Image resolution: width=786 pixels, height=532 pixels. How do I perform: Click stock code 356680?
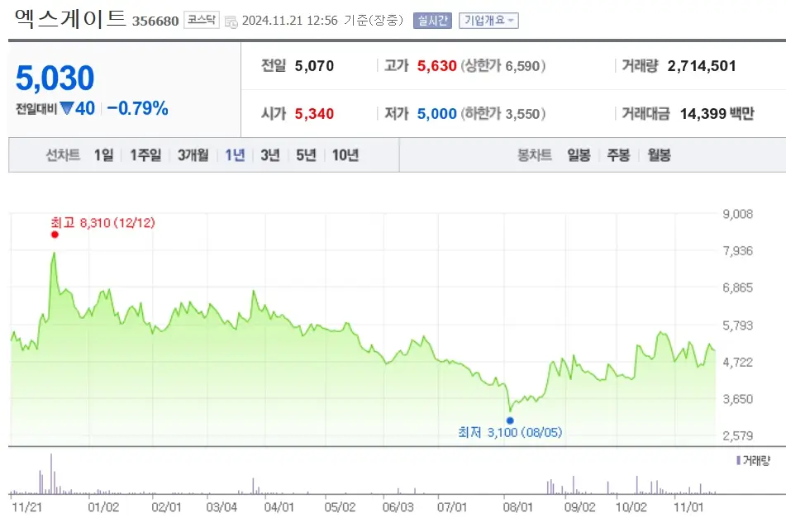(155, 21)
